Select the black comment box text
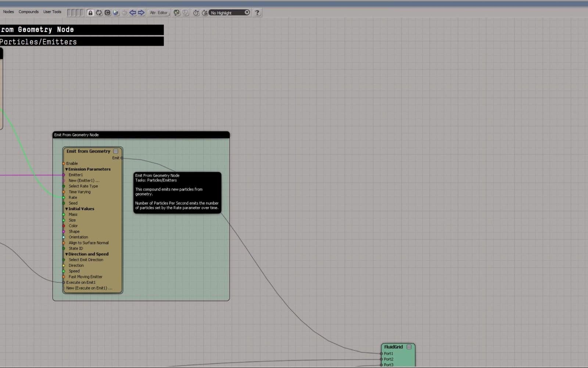 tap(177, 192)
